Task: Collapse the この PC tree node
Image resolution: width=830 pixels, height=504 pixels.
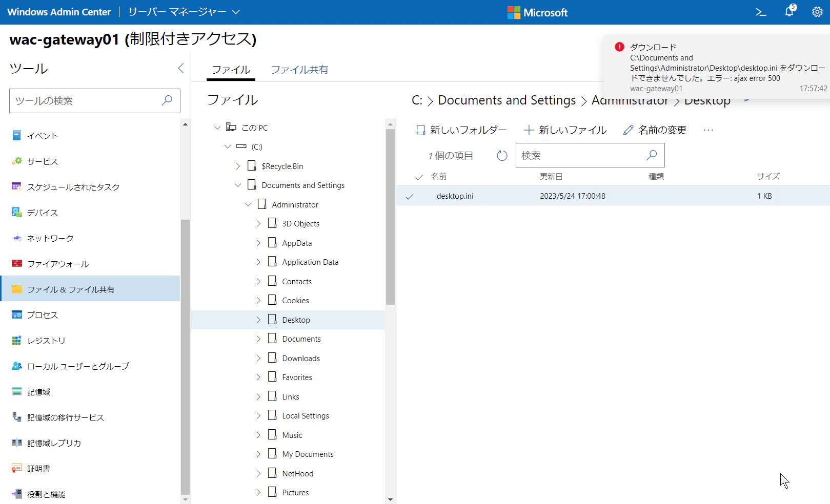Action: (217, 128)
